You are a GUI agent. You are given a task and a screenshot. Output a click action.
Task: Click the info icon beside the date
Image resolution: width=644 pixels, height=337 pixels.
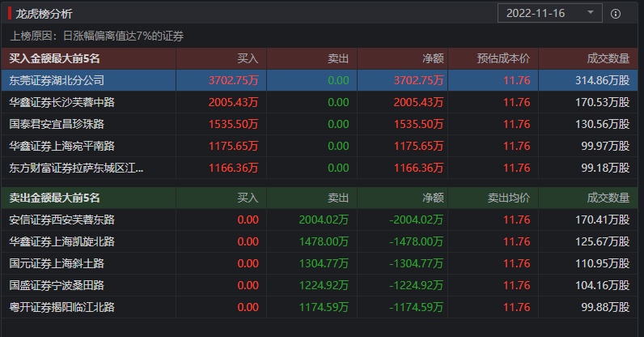(616, 14)
